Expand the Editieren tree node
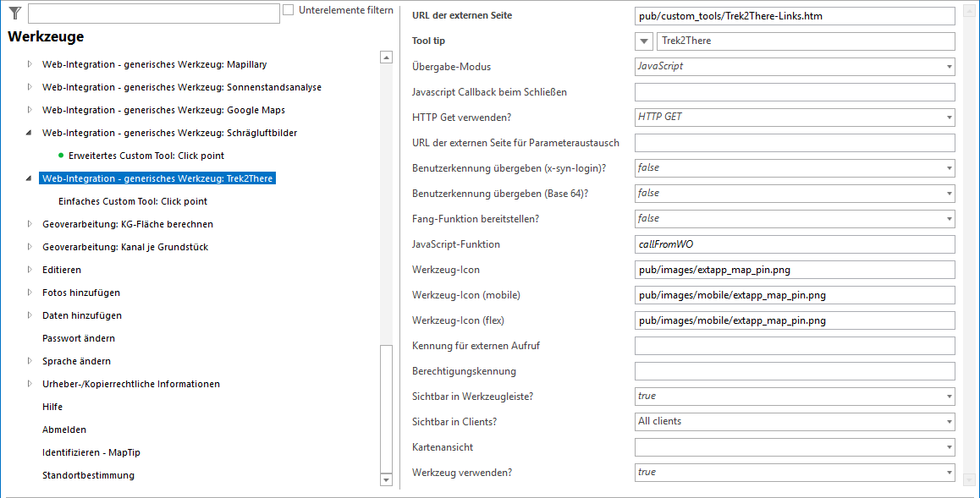Viewport: 980px width, 498px height. pyautogui.click(x=30, y=270)
